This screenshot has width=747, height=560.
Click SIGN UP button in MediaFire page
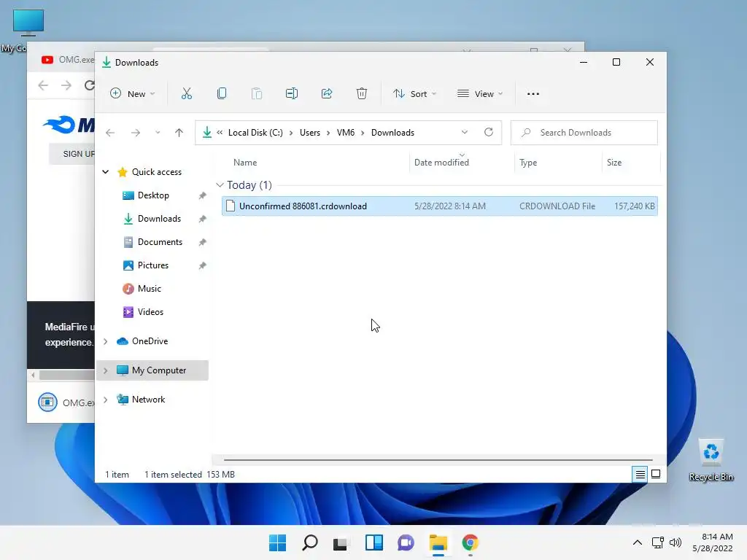click(x=72, y=154)
